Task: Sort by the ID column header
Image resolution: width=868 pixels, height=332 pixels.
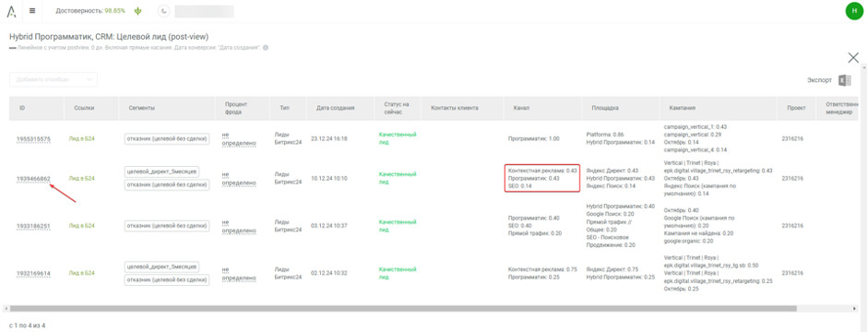Action: tap(22, 108)
